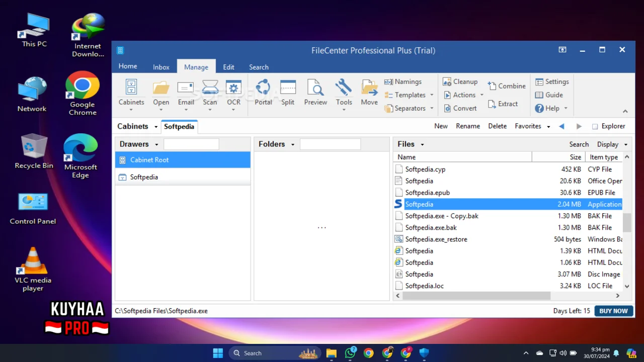
Task: Toggle the ribbon display options icon
Action: click(562, 50)
